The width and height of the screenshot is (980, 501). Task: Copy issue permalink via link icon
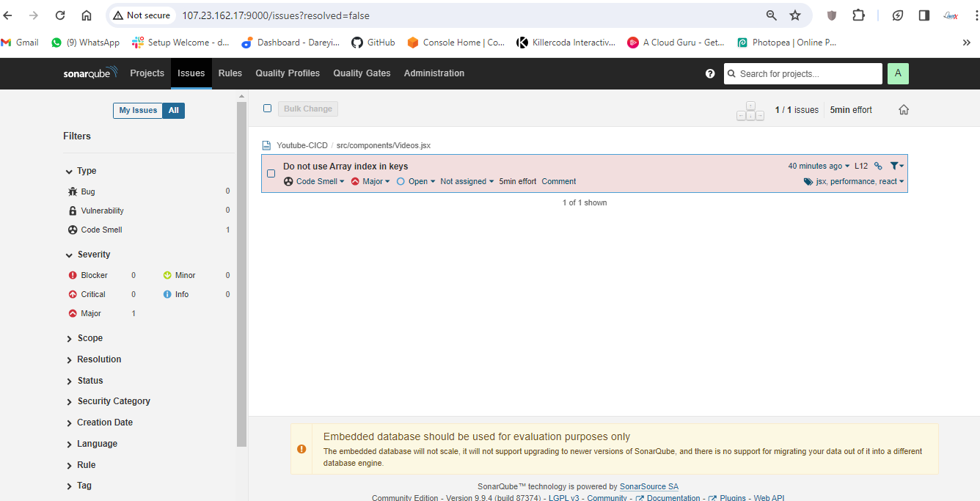[x=878, y=167]
